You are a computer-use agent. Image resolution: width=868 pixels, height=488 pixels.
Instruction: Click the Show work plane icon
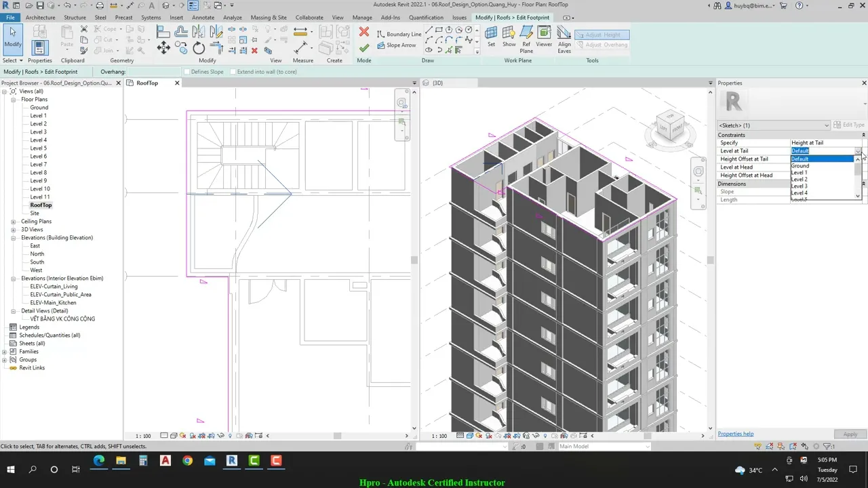[x=509, y=36]
